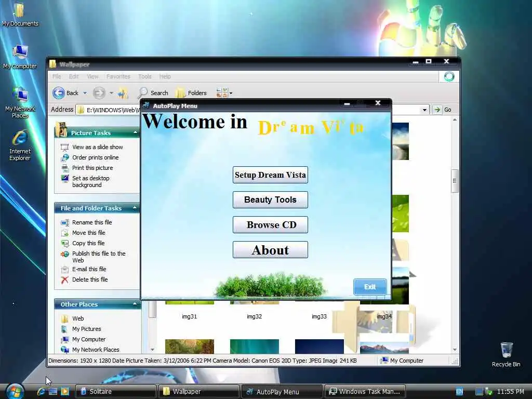Click the Back arrow in Wallpaper window
This screenshot has width=532, height=399.
65,92
